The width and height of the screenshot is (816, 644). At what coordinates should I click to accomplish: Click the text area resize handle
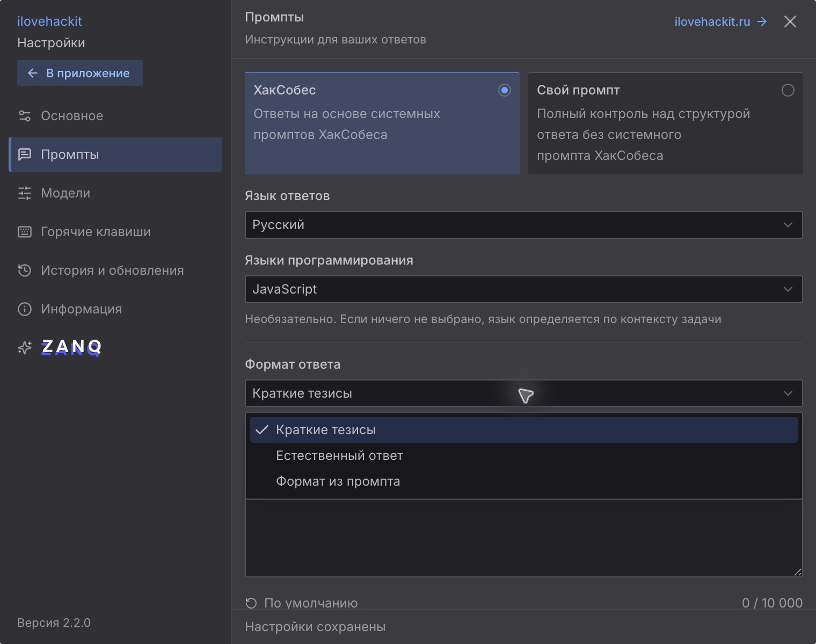pos(798,572)
